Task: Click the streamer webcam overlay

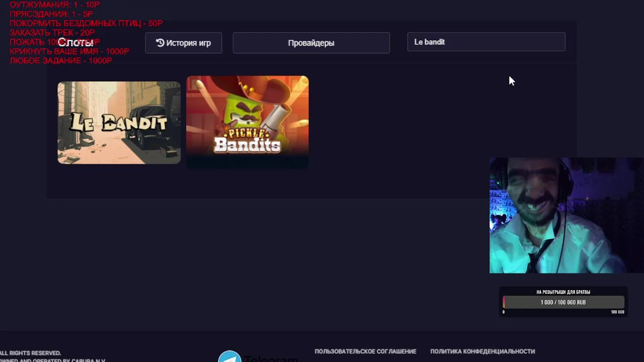Action: click(x=567, y=216)
